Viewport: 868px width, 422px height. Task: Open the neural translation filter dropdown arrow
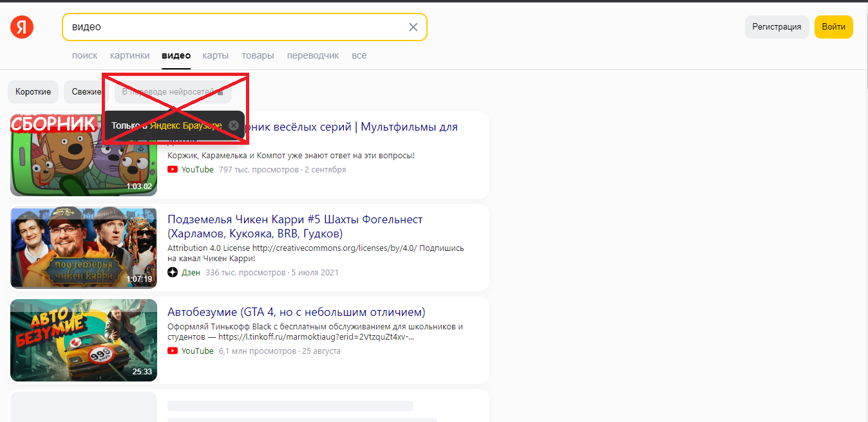(220, 92)
